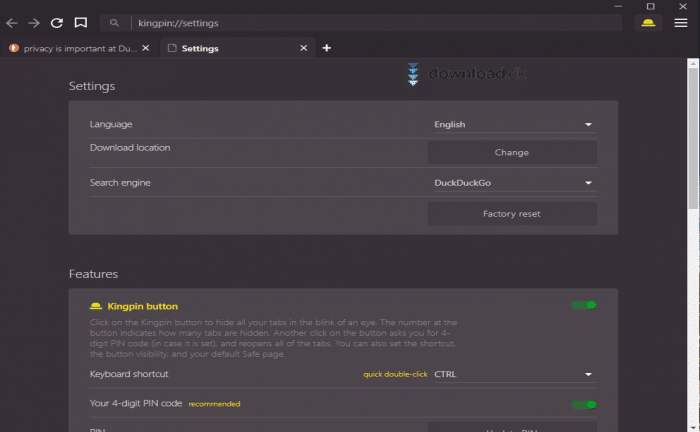Click the Factory reset button
This screenshot has width=700, height=432.
pyautogui.click(x=512, y=214)
